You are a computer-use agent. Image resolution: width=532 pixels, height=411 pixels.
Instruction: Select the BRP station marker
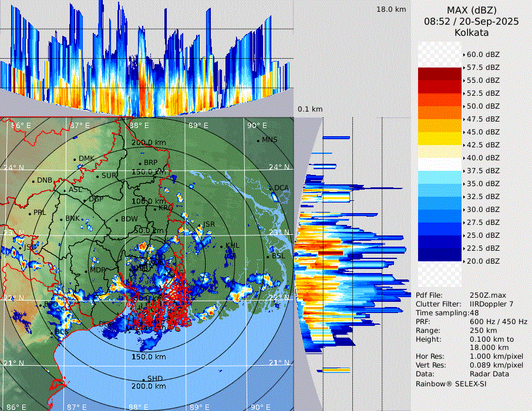pyautogui.click(x=140, y=163)
